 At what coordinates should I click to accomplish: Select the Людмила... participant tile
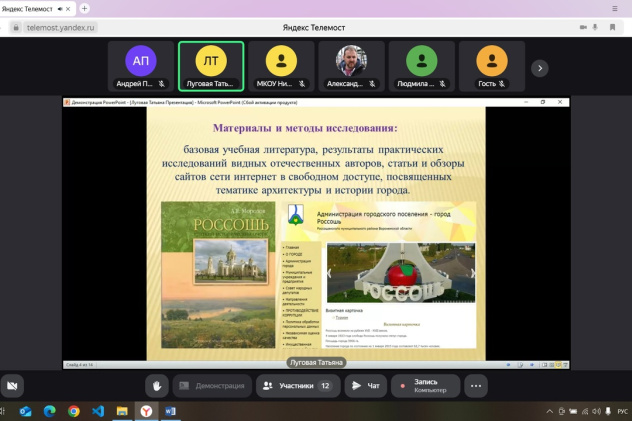coord(422,66)
